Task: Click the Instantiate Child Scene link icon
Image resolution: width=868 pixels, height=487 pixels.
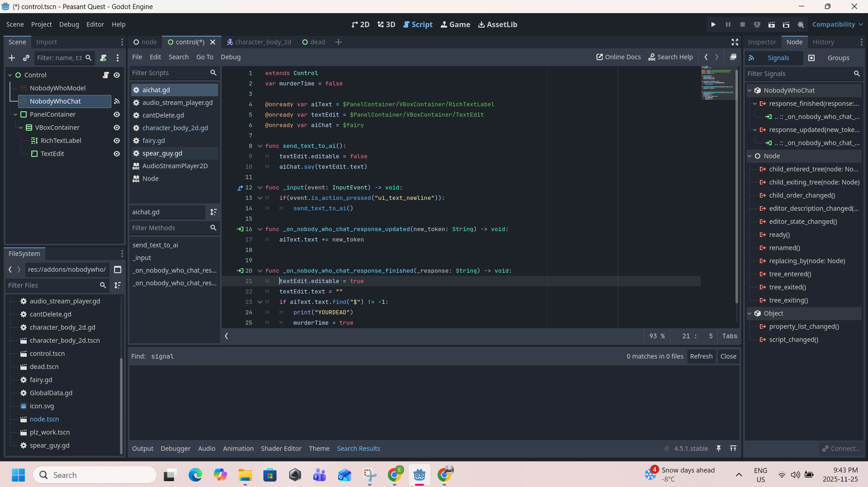Action: coord(26,58)
